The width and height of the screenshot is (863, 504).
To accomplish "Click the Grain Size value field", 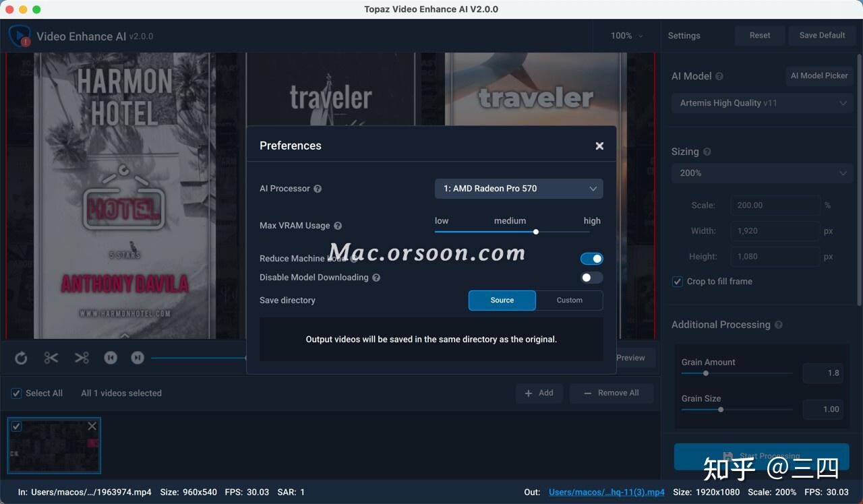I will click(823, 410).
